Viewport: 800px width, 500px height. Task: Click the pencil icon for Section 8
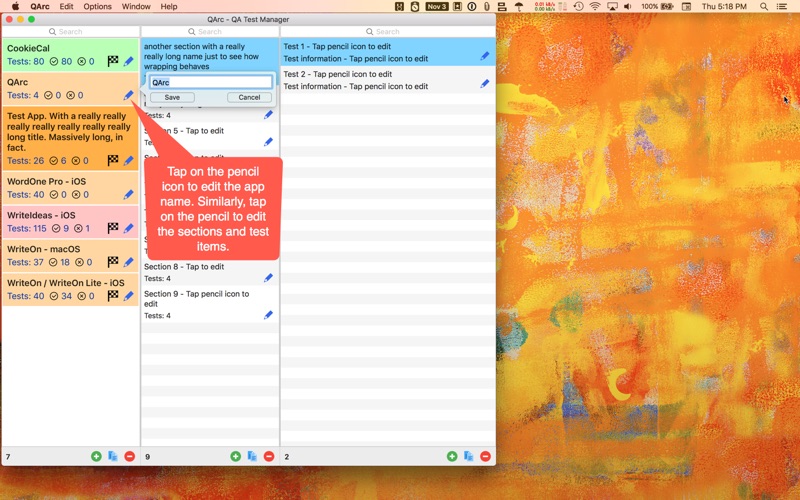click(x=268, y=278)
